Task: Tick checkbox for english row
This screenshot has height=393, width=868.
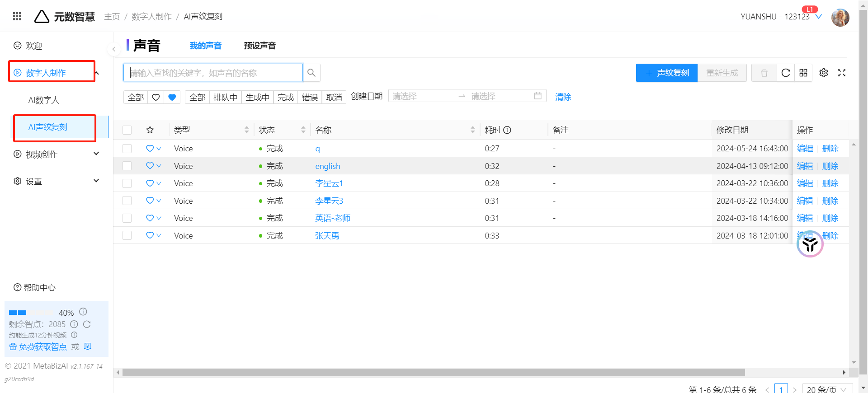Action: (127, 166)
